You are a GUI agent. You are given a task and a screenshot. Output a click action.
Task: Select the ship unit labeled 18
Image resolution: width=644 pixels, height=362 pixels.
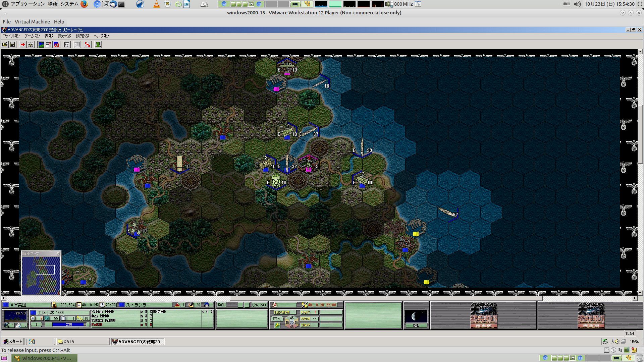click(x=320, y=83)
